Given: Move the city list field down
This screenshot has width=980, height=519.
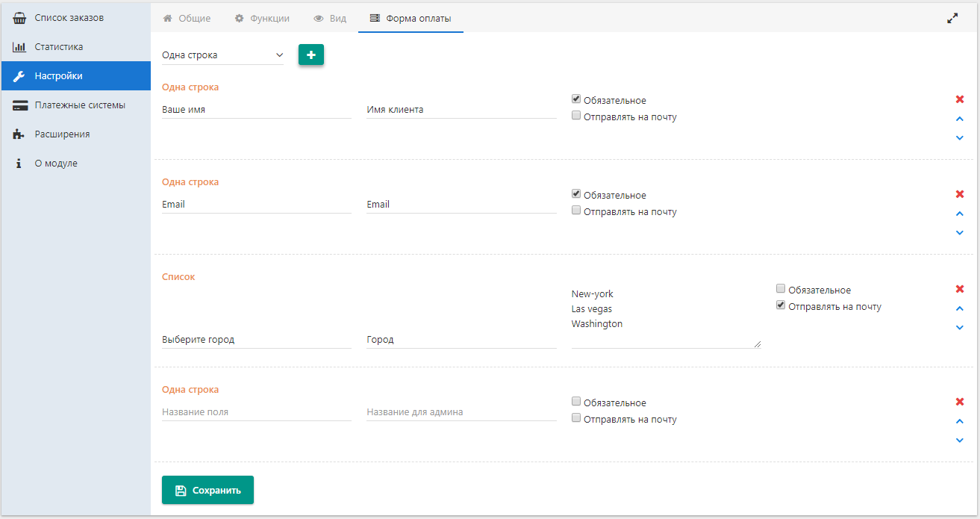Looking at the screenshot, I should tap(960, 327).
